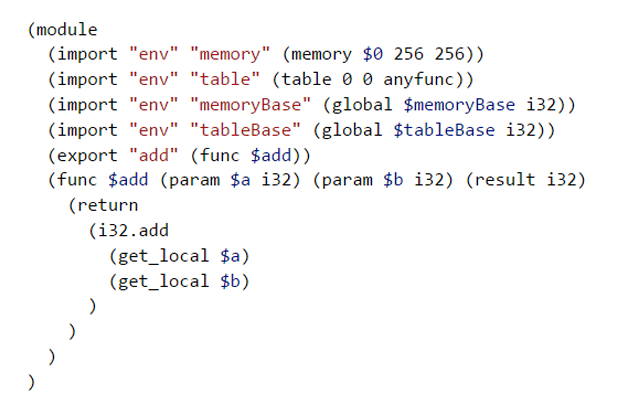628x415 pixels.
Task: Click the 'result' keyword
Action: pos(505,180)
